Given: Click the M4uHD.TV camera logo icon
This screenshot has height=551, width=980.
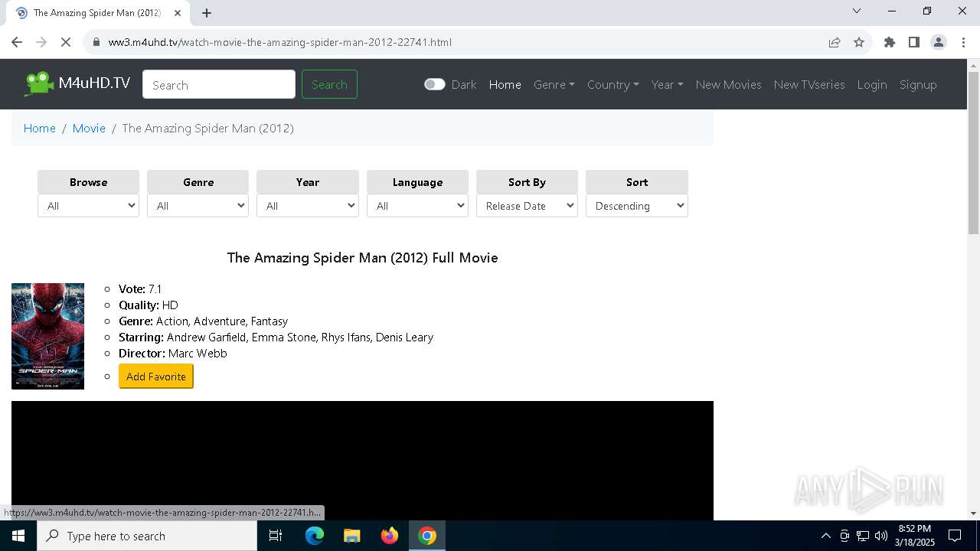Looking at the screenshot, I should pos(38,83).
